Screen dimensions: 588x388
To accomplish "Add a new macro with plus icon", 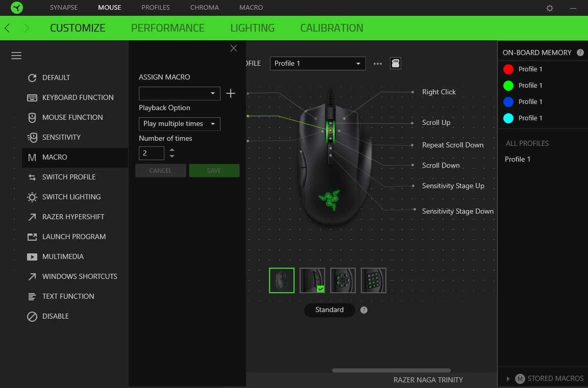I will tap(231, 93).
